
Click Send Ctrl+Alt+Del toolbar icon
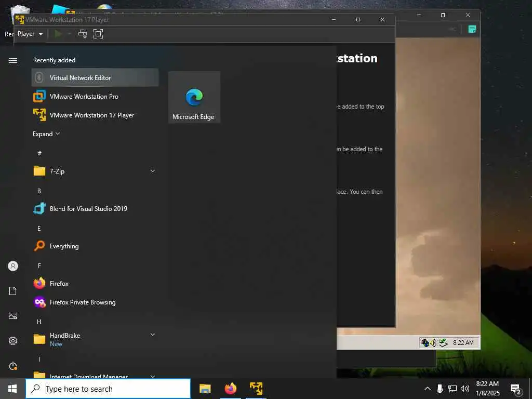pos(83,34)
